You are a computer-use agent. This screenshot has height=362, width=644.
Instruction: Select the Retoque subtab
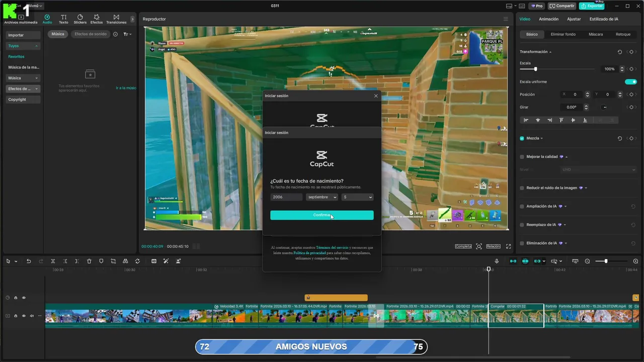(623, 34)
